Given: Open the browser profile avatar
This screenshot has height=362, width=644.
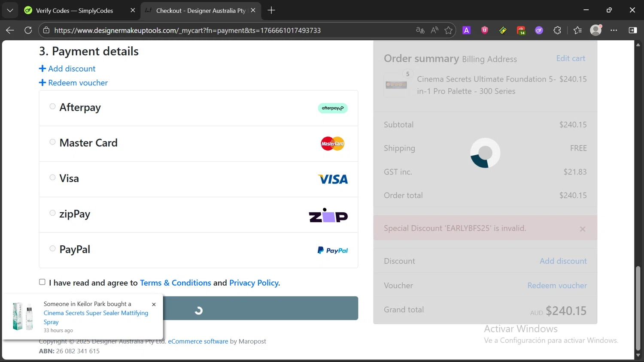Looking at the screenshot, I should 596,30.
